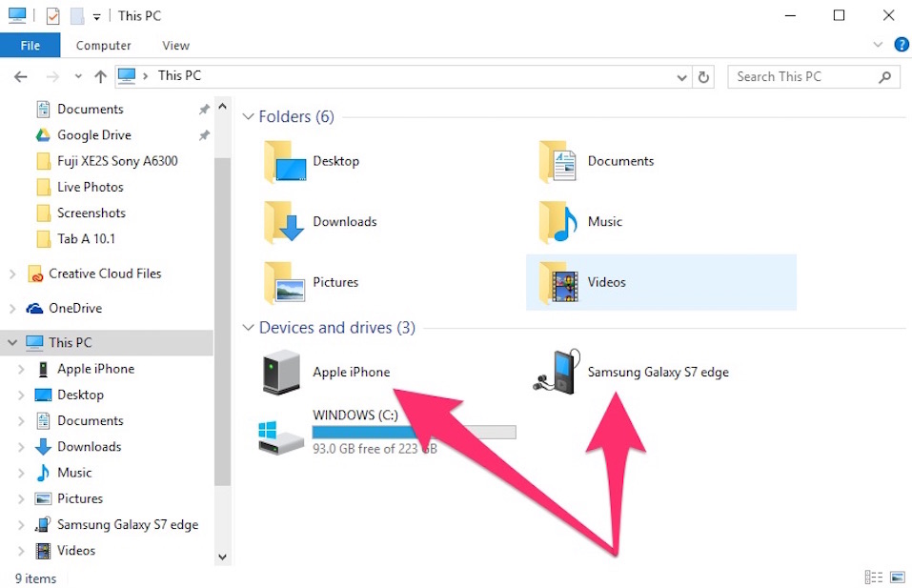Select Live Photos folder in sidebar
912x588 pixels.
(80, 188)
